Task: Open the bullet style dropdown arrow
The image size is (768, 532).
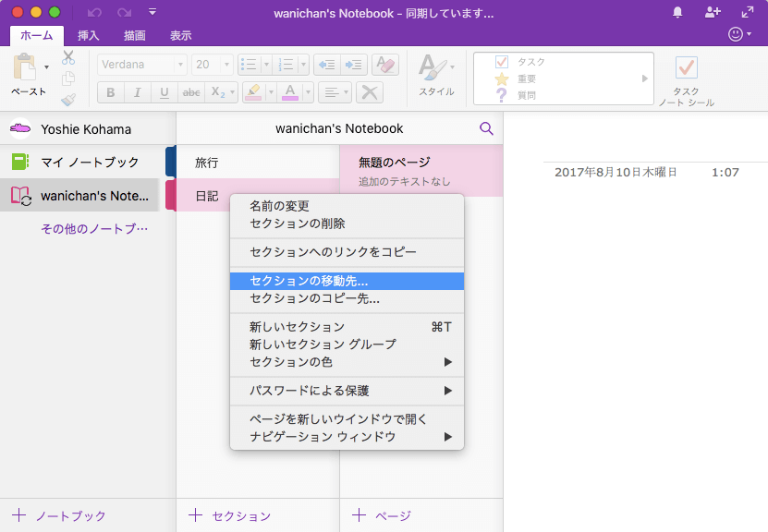Action: [266, 65]
